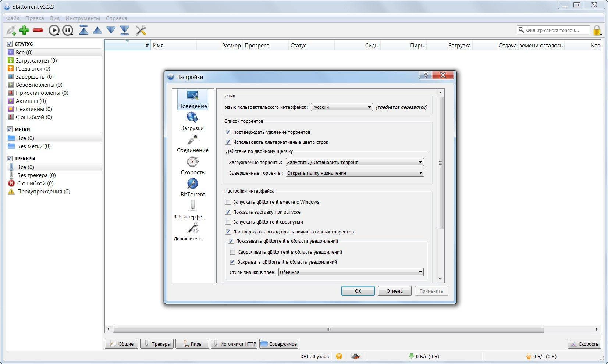Switch to the Пиры bottom tab
Image resolution: width=608 pixels, height=364 pixels.
[x=192, y=344]
